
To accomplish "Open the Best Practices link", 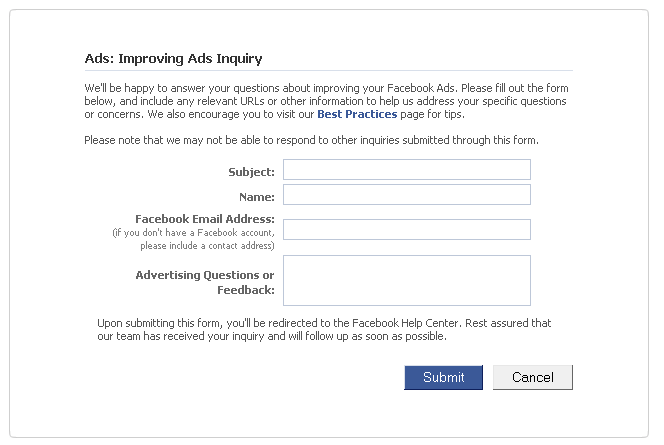I will 357,114.
